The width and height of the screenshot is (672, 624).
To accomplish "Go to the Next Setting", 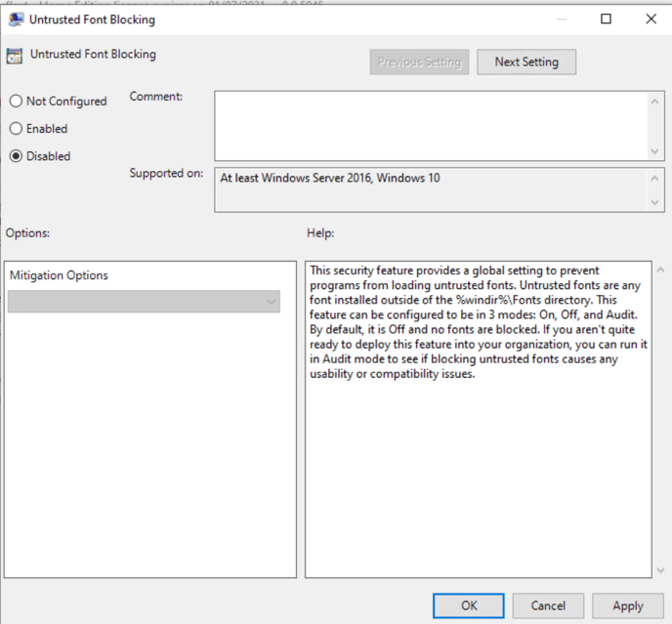I will click(526, 62).
